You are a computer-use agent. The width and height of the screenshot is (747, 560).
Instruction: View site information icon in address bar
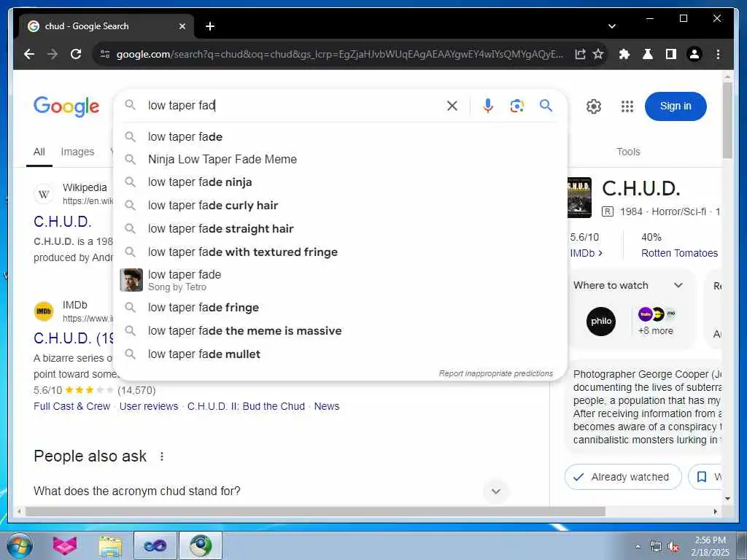pos(105,54)
